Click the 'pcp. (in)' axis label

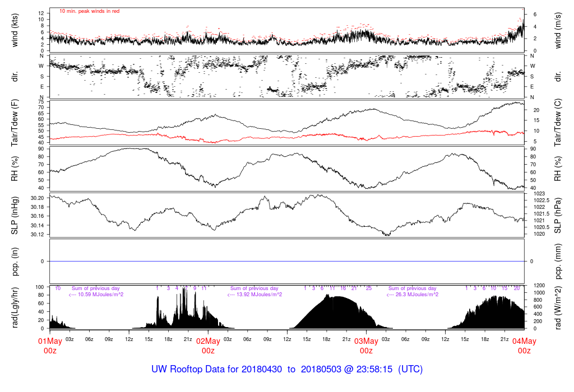(15, 262)
